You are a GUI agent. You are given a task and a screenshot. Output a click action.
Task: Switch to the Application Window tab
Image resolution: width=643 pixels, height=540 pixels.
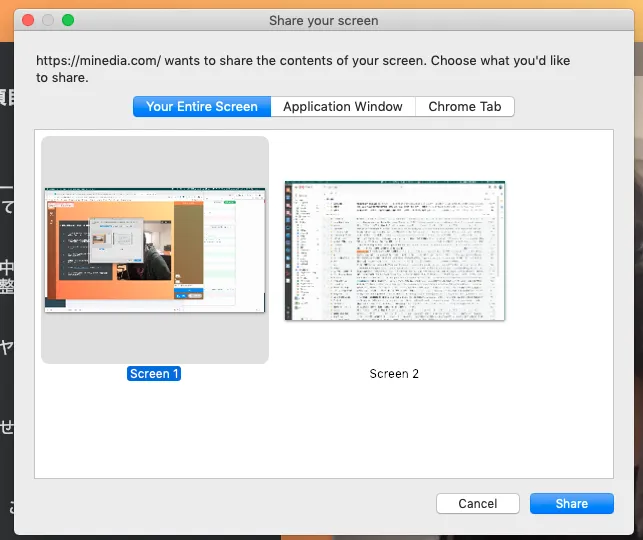[342, 106]
